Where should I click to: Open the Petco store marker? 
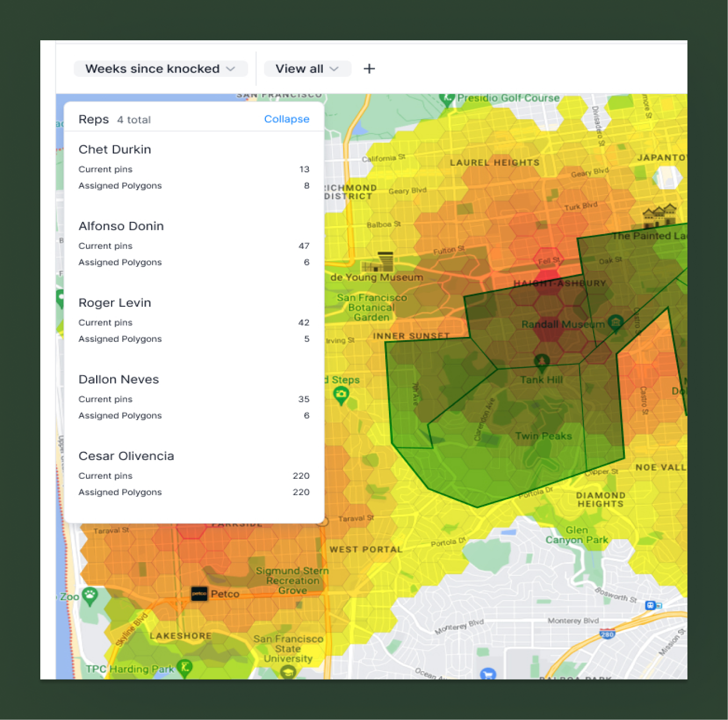pyautogui.click(x=199, y=594)
